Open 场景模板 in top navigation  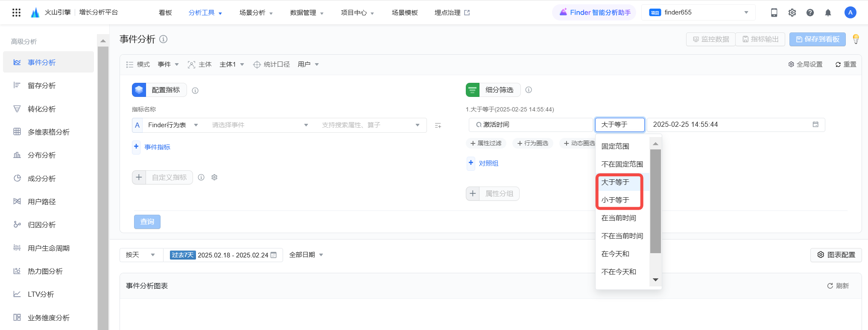click(x=405, y=13)
